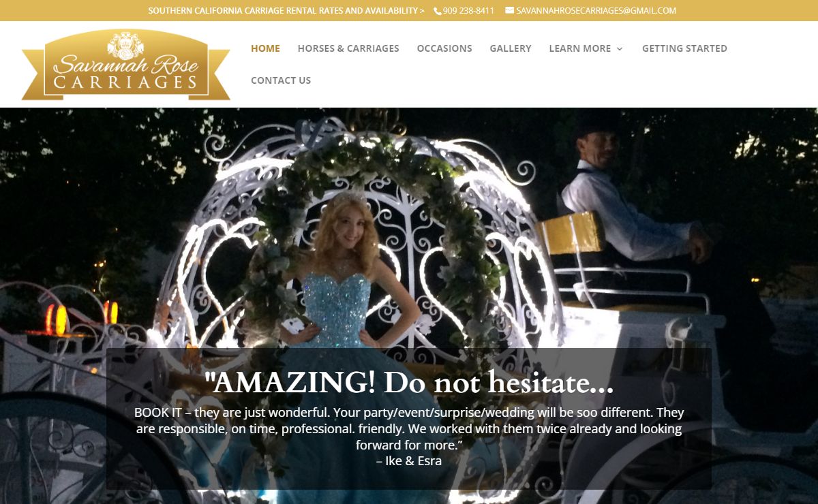Click the "– Ike & Esra" testimonial signature

pyautogui.click(x=409, y=461)
